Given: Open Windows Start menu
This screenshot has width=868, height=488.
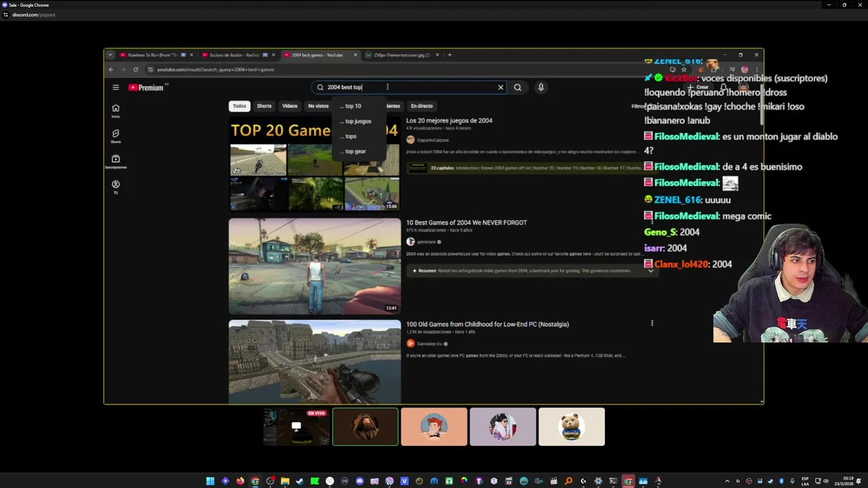Looking at the screenshot, I should click(210, 481).
